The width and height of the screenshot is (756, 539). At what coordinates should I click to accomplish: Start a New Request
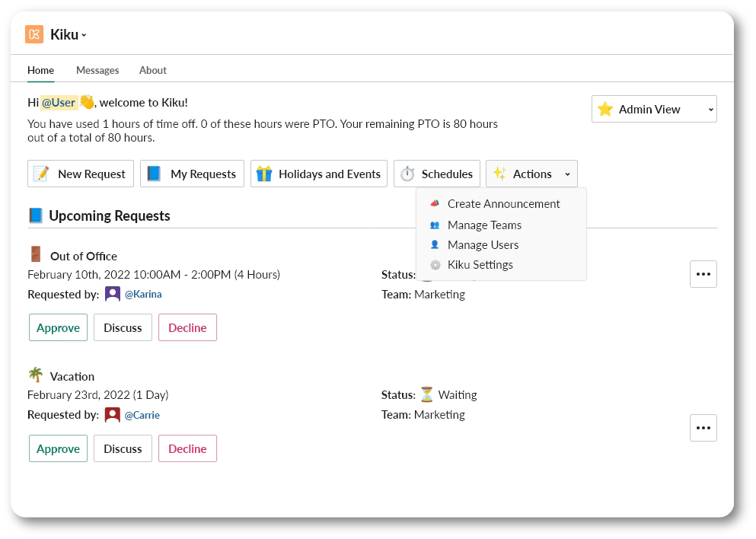click(x=81, y=174)
